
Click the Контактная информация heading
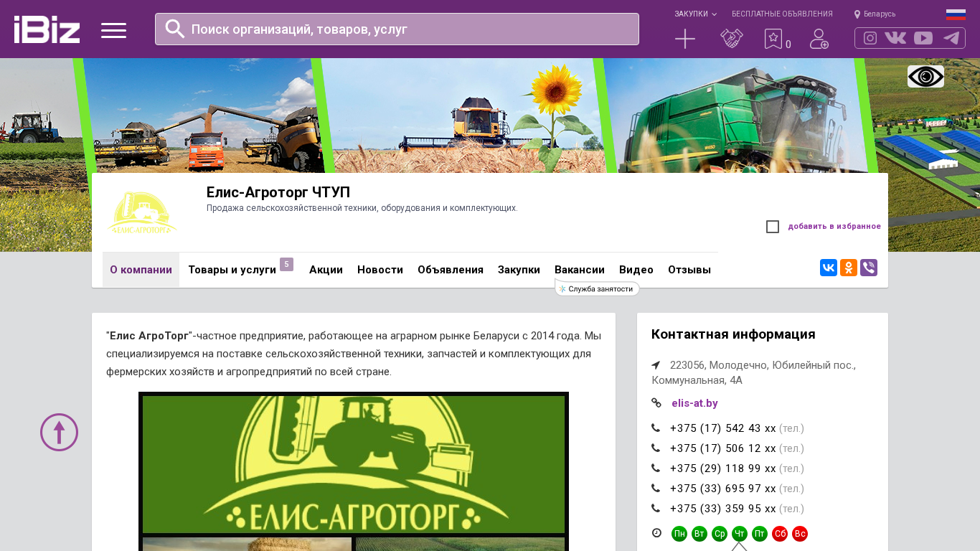733,334
